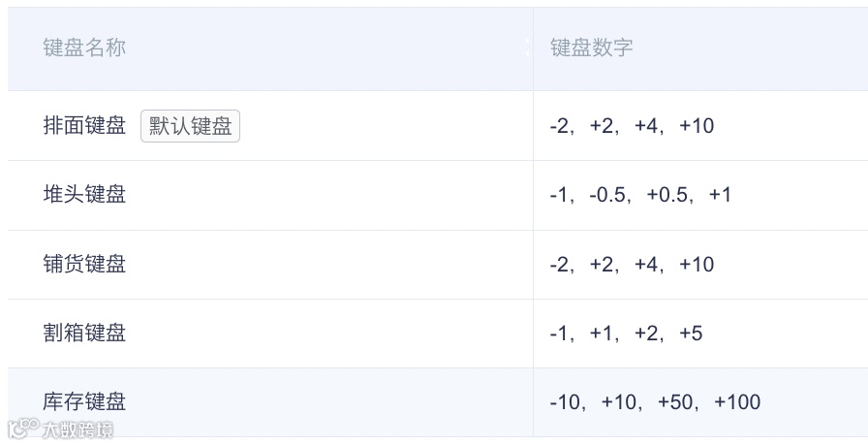Select the 割箱键盘 row name
This screenshot has width=868, height=446.
[84, 333]
